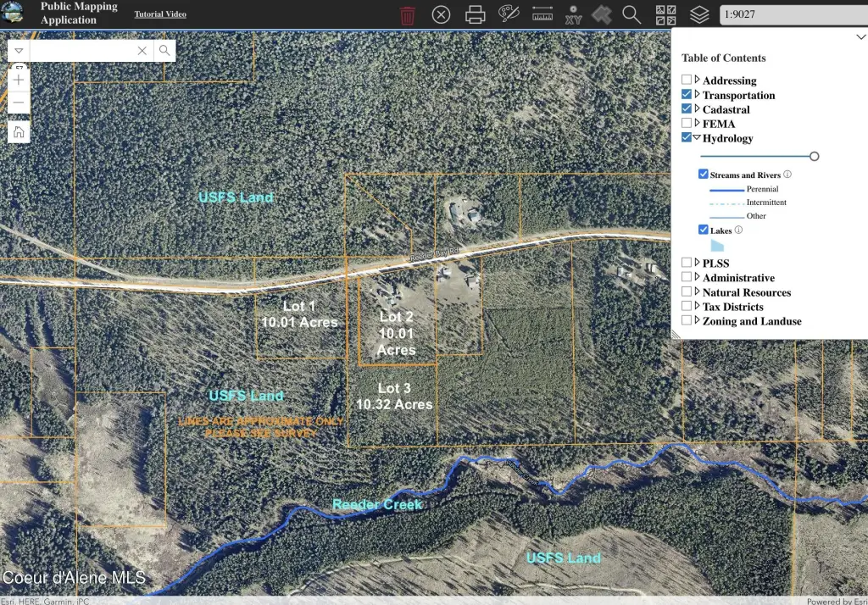Open the Tutorial Video link

(x=160, y=14)
